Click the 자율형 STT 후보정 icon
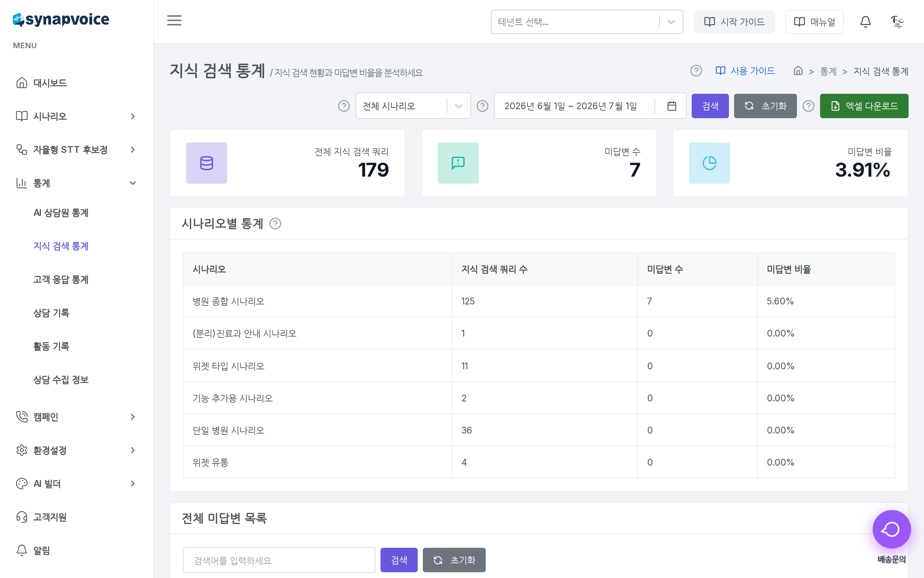The height and width of the screenshot is (578, 924). (x=22, y=149)
